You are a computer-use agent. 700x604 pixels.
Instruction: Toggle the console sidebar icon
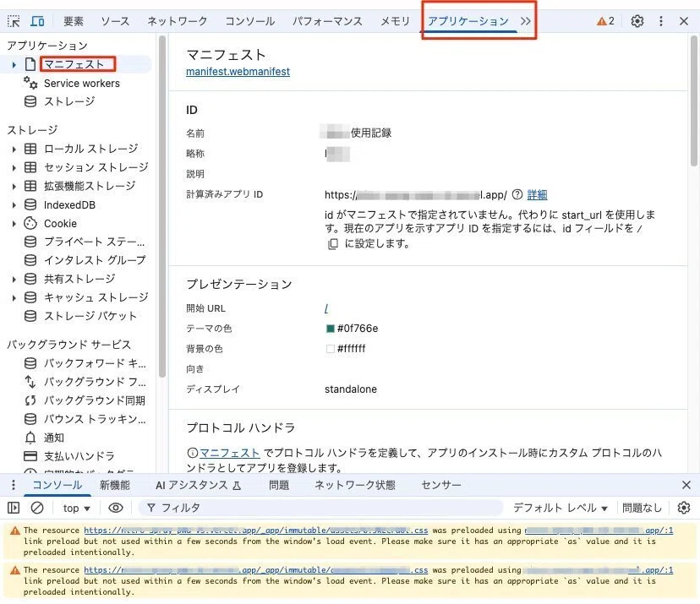(14, 508)
